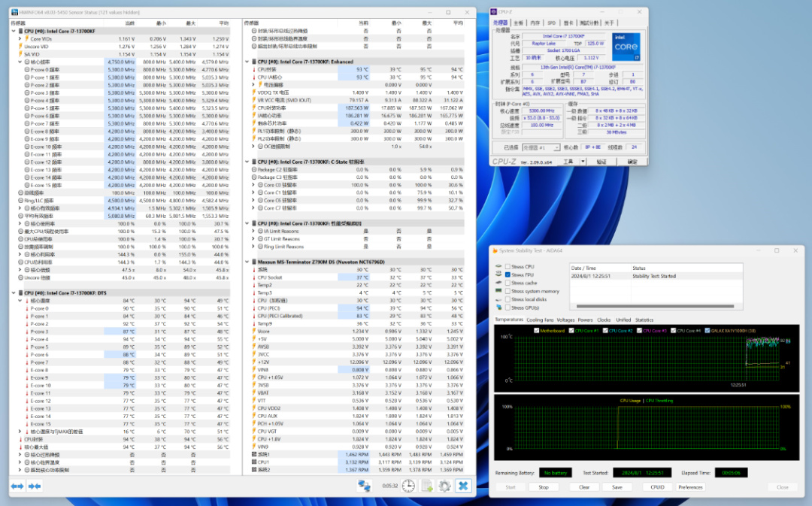Click HWiNFO log file save icon
This screenshot has width=812, height=506.
click(x=426, y=486)
